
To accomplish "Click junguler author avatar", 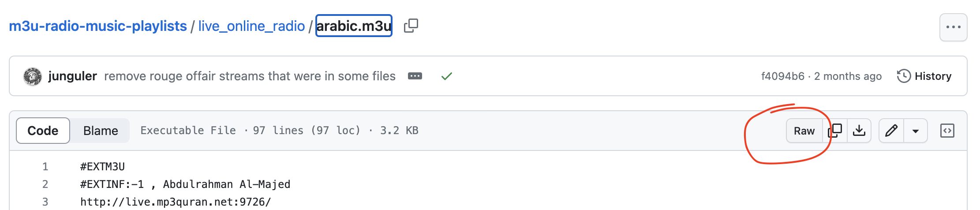I will tap(33, 76).
